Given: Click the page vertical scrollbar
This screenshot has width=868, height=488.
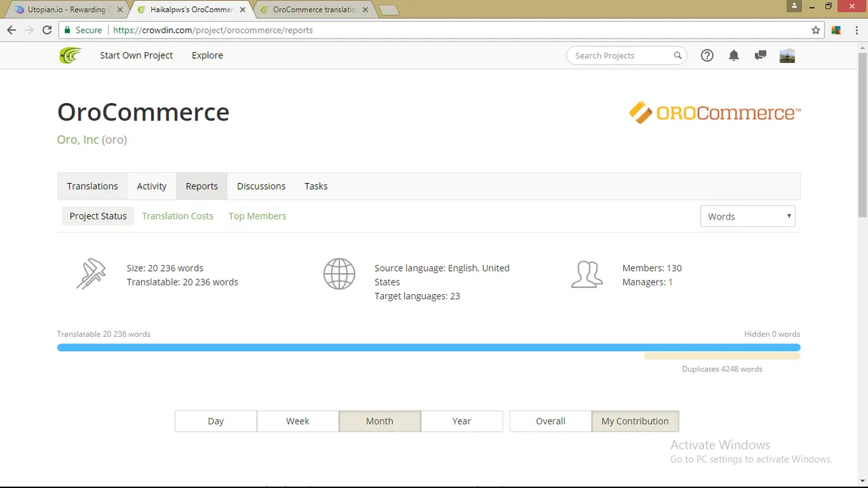Looking at the screenshot, I should (x=863, y=136).
